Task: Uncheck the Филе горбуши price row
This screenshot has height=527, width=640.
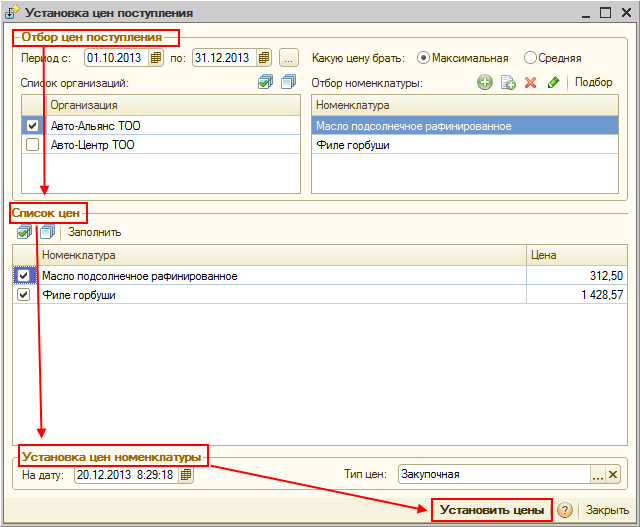Action: (x=25, y=295)
